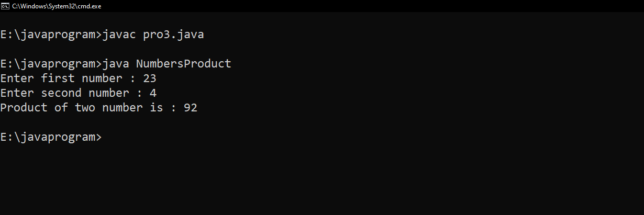The width and height of the screenshot is (644, 215).
Task: Click the Product of two number text
Action: coord(81,108)
